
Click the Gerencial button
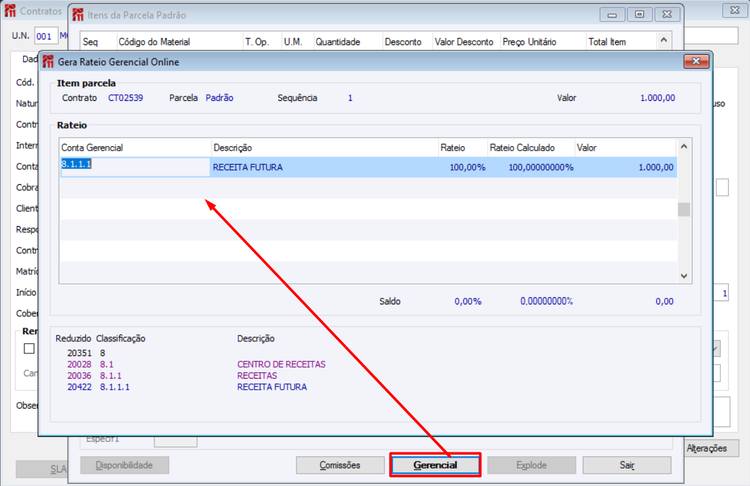point(435,465)
